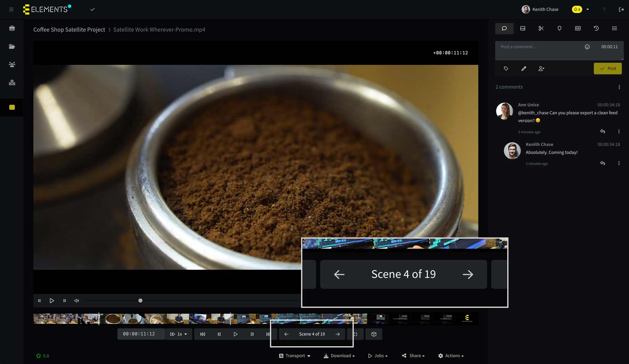Expand the Actions menu
The width and height of the screenshot is (629, 364).
(451, 356)
